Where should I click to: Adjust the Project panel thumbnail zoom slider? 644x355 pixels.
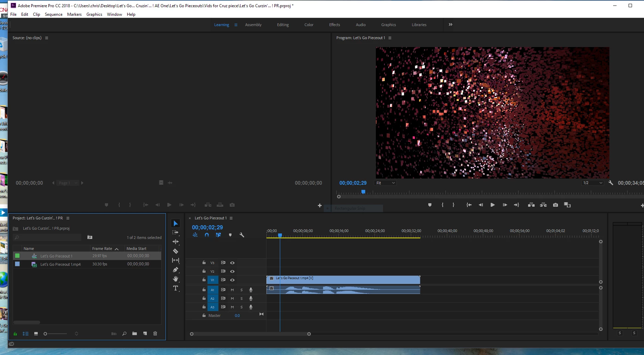[x=55, y=334]
